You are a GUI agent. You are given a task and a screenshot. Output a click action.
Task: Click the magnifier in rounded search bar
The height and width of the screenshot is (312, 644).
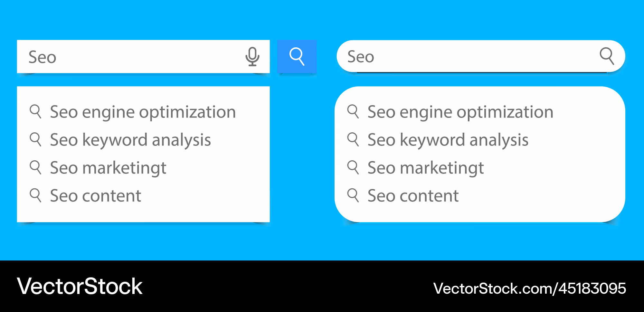tap(607, 56)
